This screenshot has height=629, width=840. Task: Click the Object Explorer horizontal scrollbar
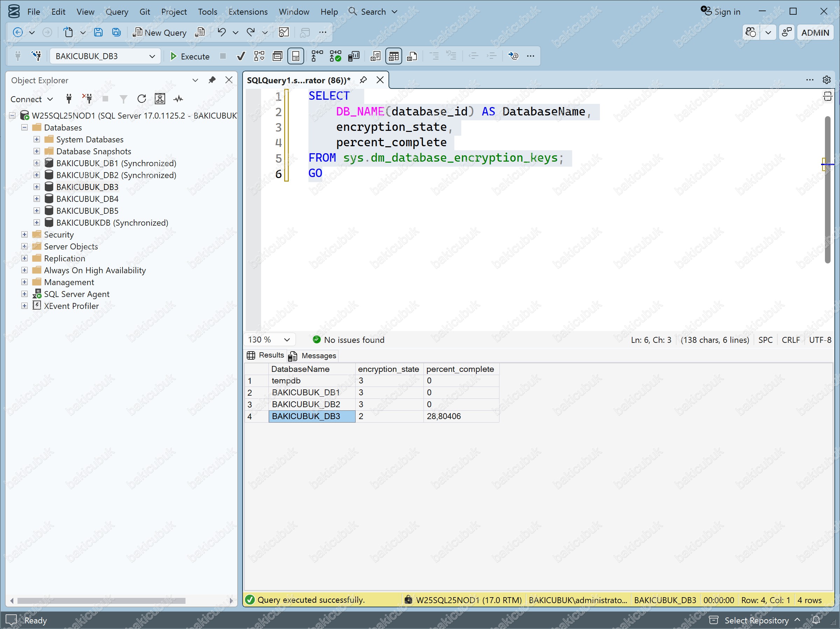pos(101,601)
